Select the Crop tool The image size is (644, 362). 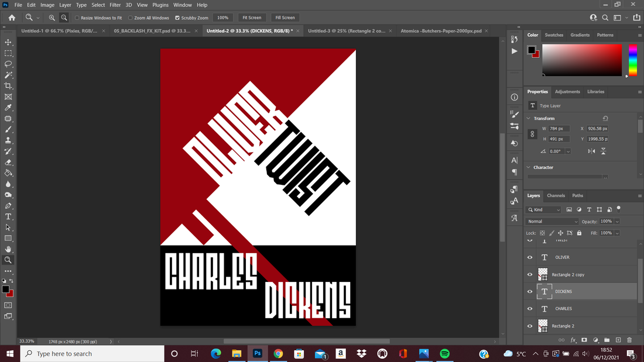[8, 86]
